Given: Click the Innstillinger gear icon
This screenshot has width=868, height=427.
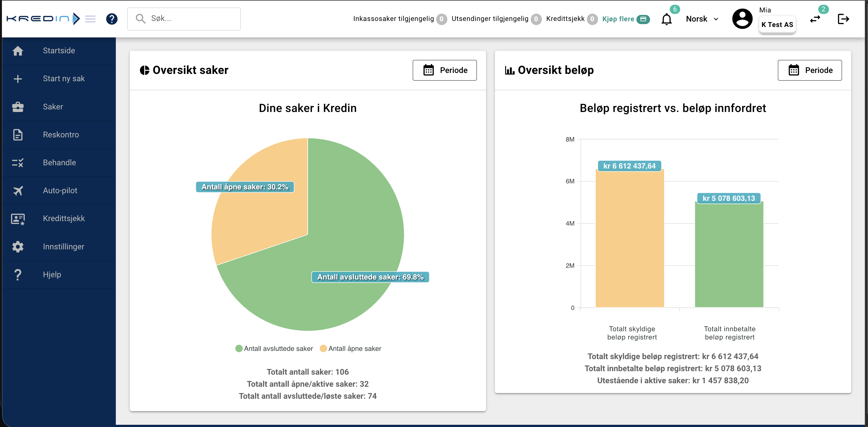Looking at the screenshot, I should pyautogui.click(x=18, y=247).
